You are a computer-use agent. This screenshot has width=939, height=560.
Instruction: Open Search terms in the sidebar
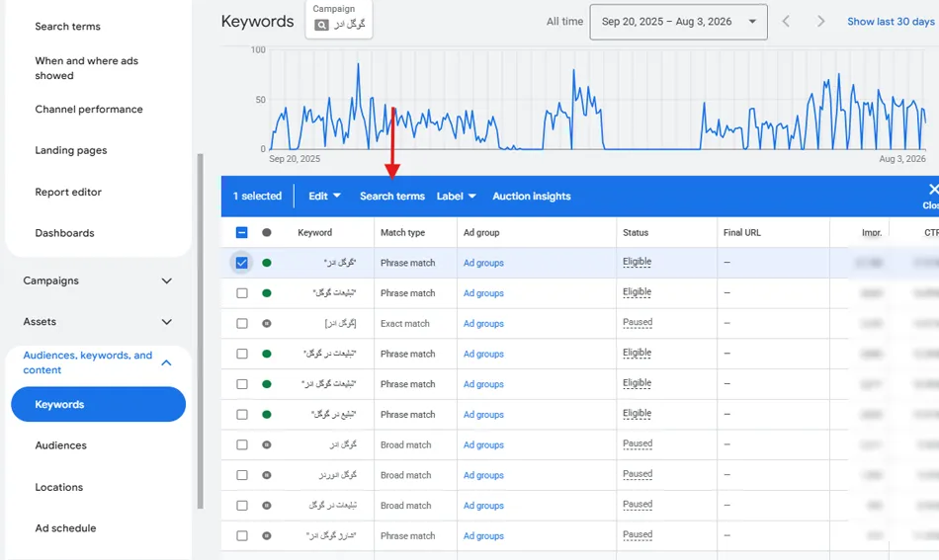(x=67, y=27)
